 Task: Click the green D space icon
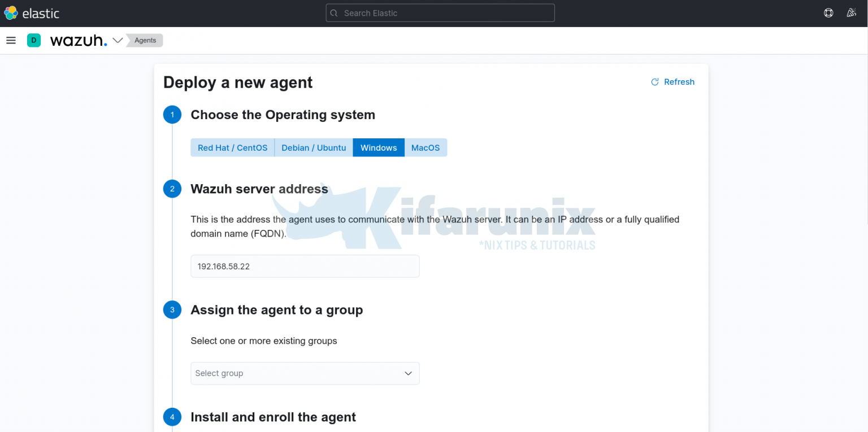33,40
